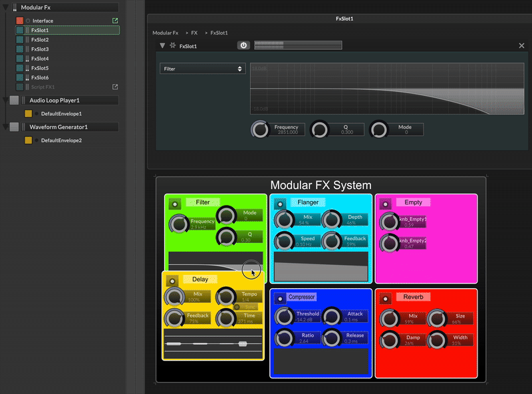Click the Reverb Width knob

point(437,340)
